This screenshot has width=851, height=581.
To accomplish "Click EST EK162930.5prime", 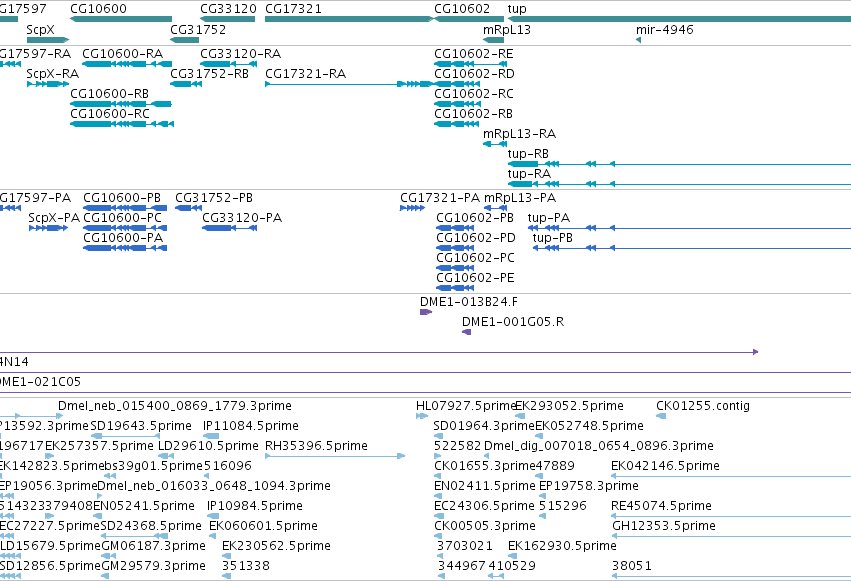I will pos(562,547).
